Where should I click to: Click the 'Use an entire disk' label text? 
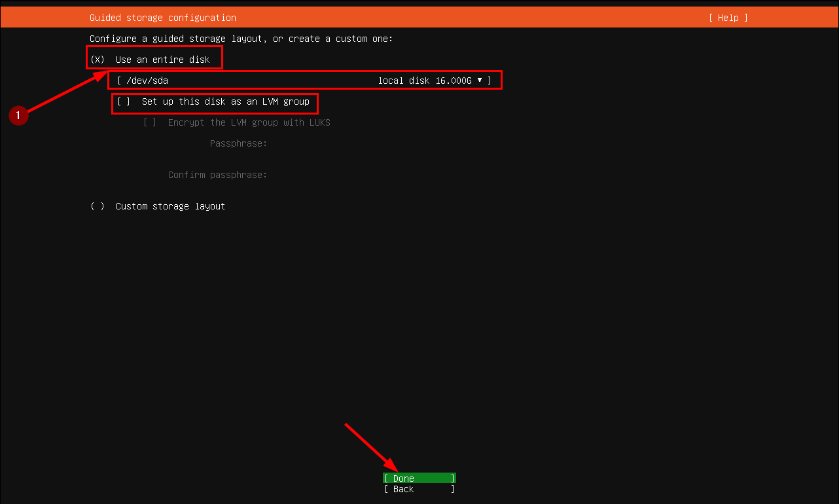[x=163, y=60]
